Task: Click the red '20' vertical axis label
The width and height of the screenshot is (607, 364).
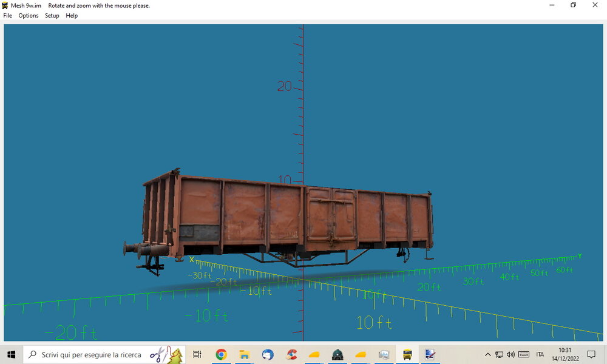Action: [x=285, y=86]
